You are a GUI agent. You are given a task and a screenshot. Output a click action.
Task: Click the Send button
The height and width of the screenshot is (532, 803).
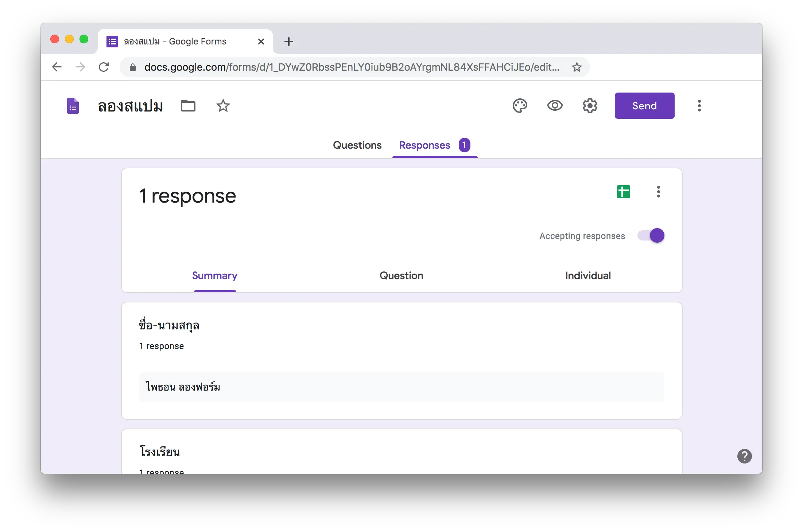pyautogui.click(x=644, y=106)
